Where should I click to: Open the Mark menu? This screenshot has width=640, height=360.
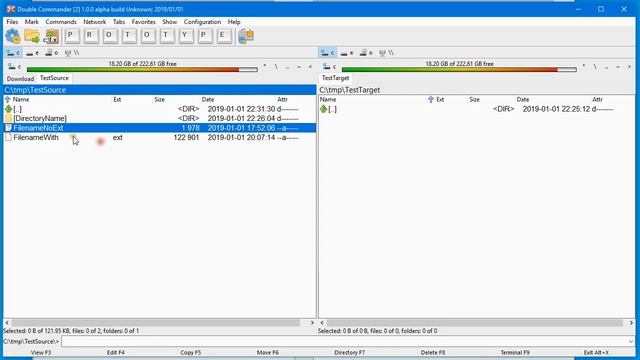pos(31,22)
